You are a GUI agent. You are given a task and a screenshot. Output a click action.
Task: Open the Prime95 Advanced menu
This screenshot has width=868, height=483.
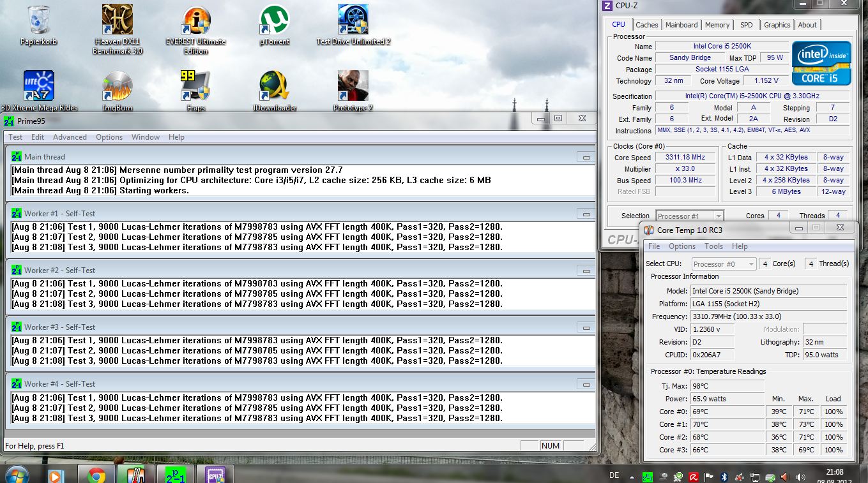pos(70,137)
